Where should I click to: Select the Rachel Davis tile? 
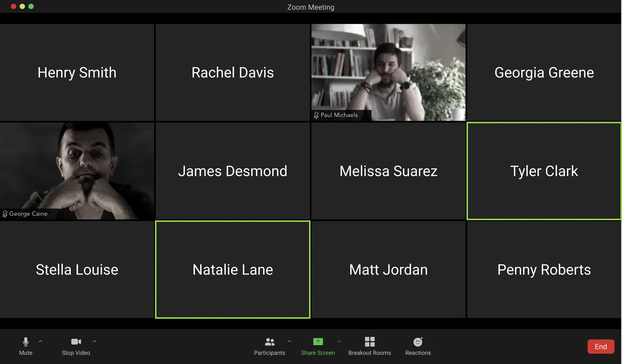(233, 72)
